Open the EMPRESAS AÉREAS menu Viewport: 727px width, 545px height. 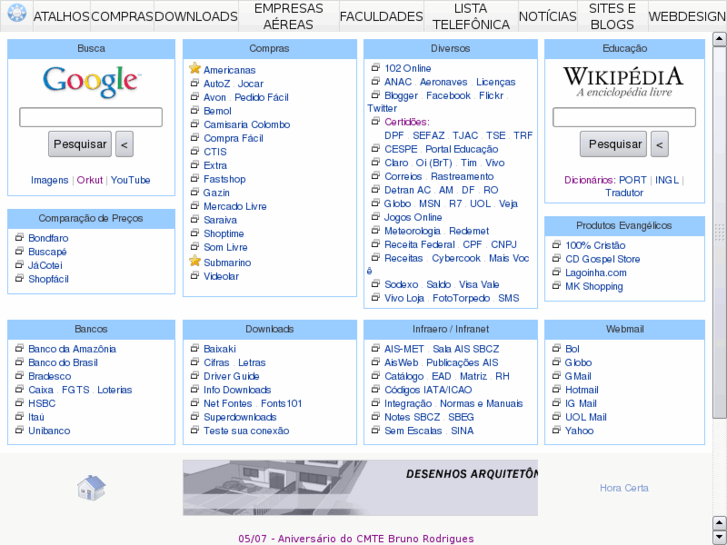coord(288,16)
